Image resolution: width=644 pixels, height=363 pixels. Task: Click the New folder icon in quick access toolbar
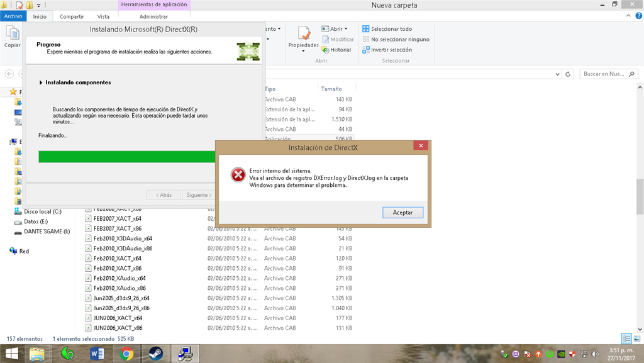tap(30, 5)
